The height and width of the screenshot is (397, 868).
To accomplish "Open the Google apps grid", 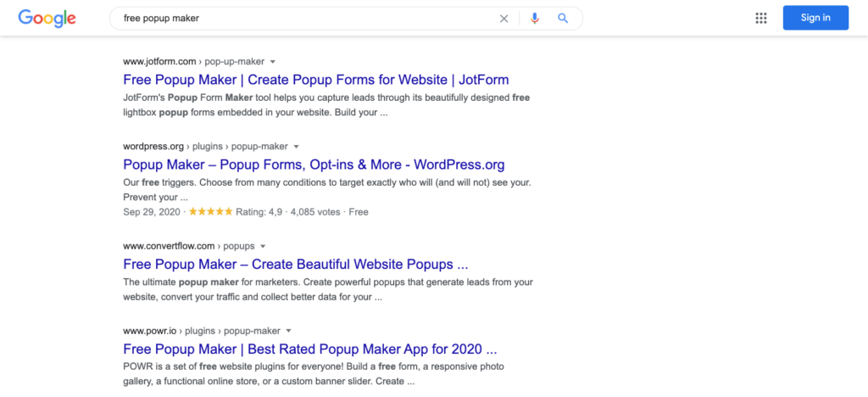I will (x=761, y=18).
